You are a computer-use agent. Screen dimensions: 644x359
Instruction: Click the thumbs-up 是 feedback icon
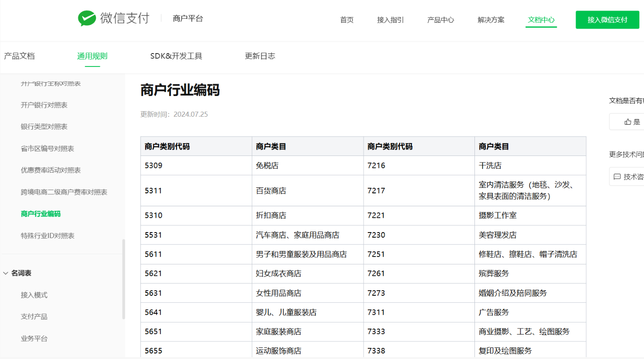coord(628,122)
